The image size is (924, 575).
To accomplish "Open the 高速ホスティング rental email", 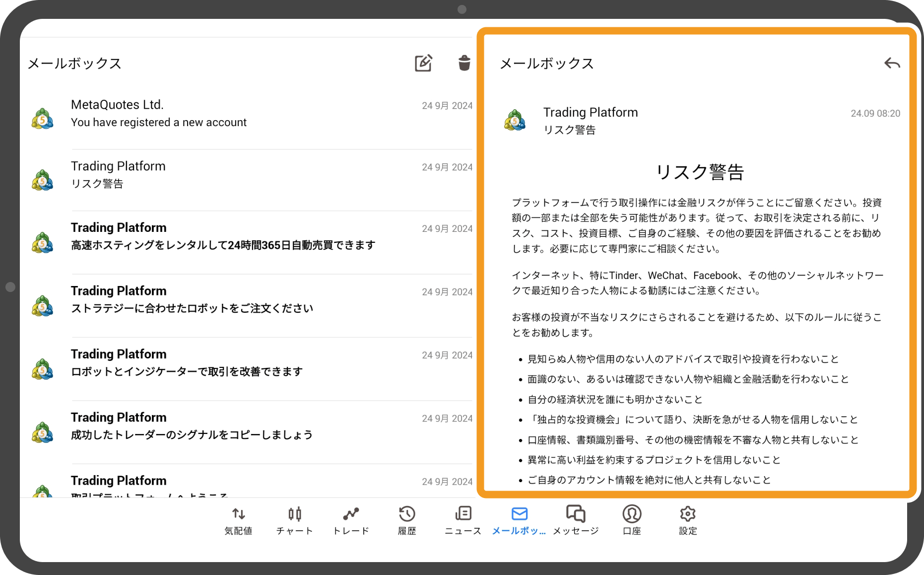I will 248,237.
